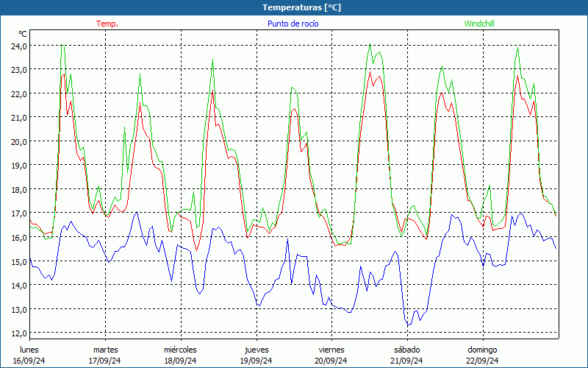The width and height of the screenshot is (588, 368).
Task: Select the red 'Temp.' legend label
Action: click(x=107, y=24)
